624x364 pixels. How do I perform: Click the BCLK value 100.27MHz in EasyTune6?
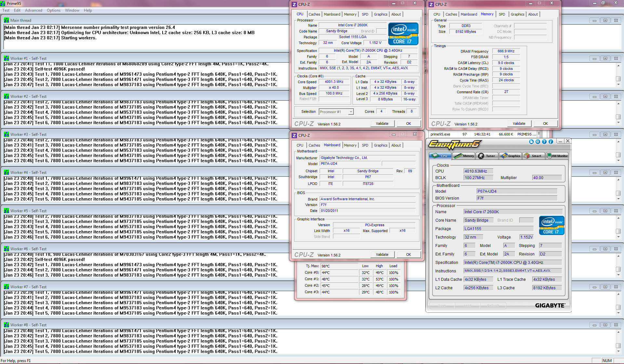tap(478, 178)
